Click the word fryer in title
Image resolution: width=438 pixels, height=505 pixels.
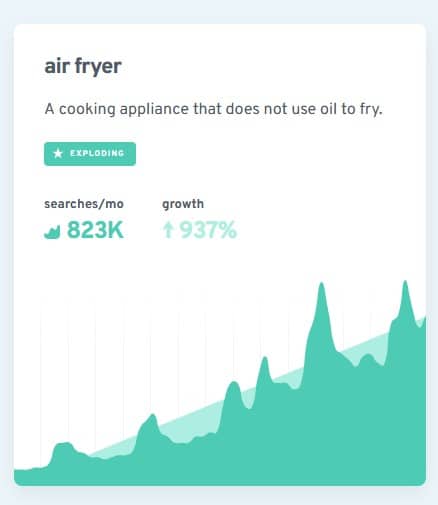[x=98, y=67]
